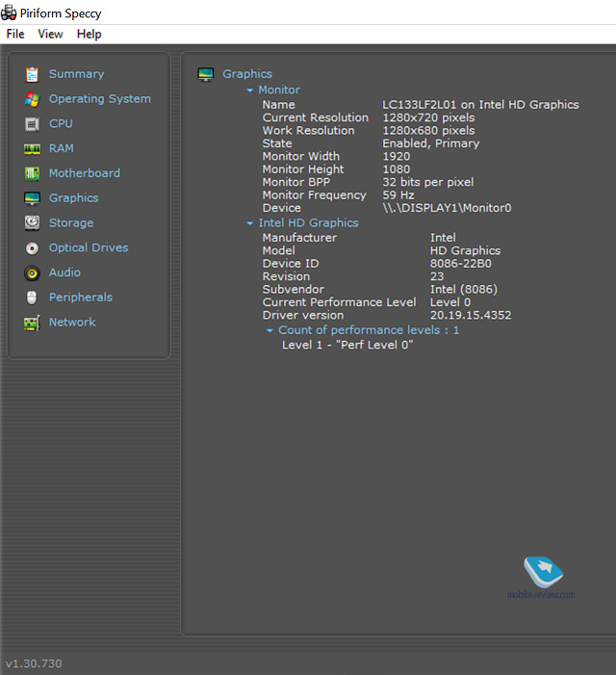Select the Network card icon
Image resolution: width=616 pixels, height=675 pixels.
pyautogui.click(x=32, y=323)
